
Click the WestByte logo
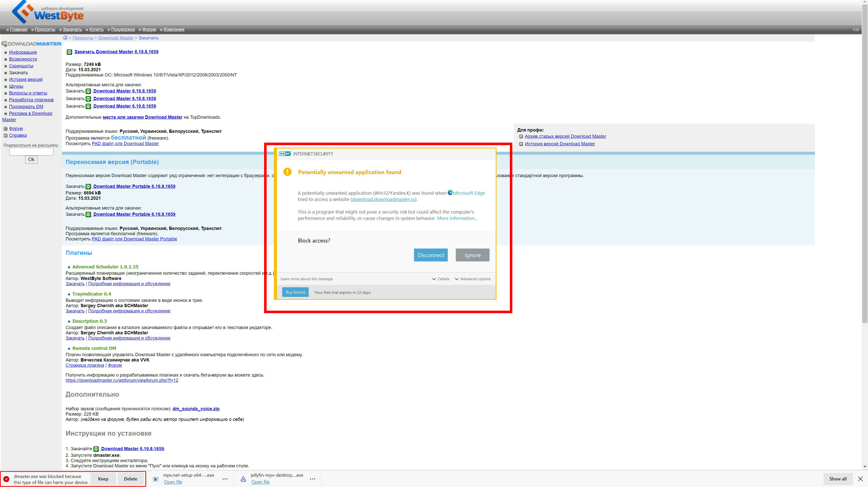coord(48,12)
